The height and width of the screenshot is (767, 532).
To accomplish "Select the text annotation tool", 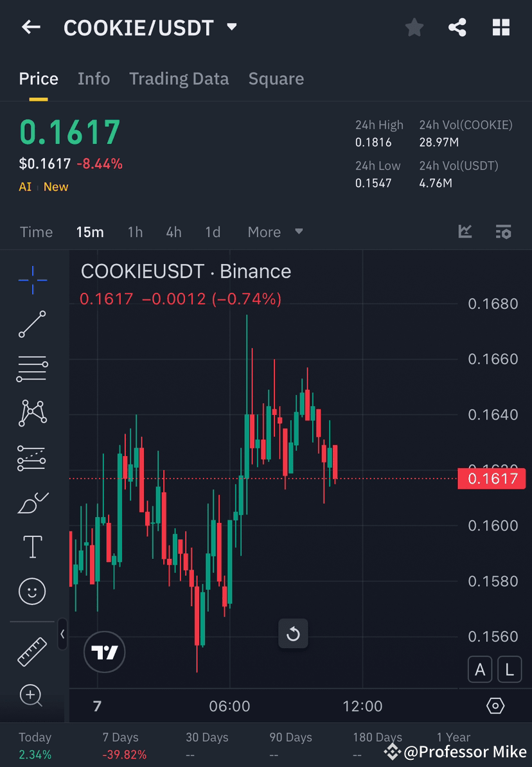I will coord(32,547).
